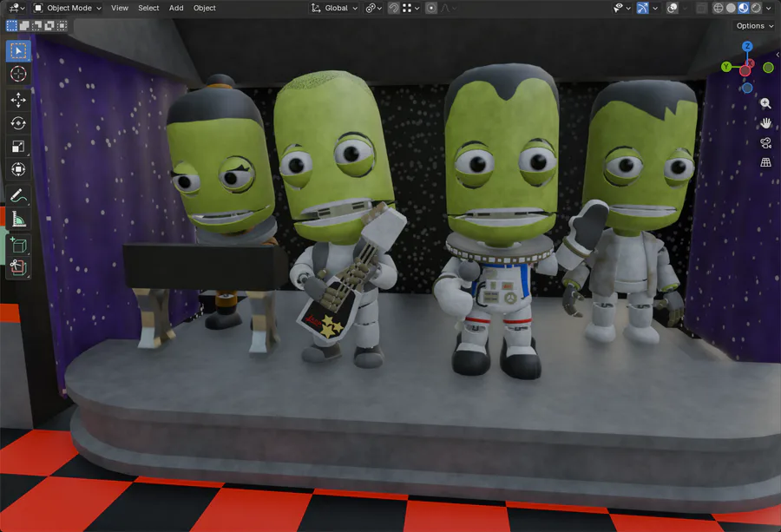Toggle proportional editing
This screenshot has width=781, height=532.
(x=431, y=8)
